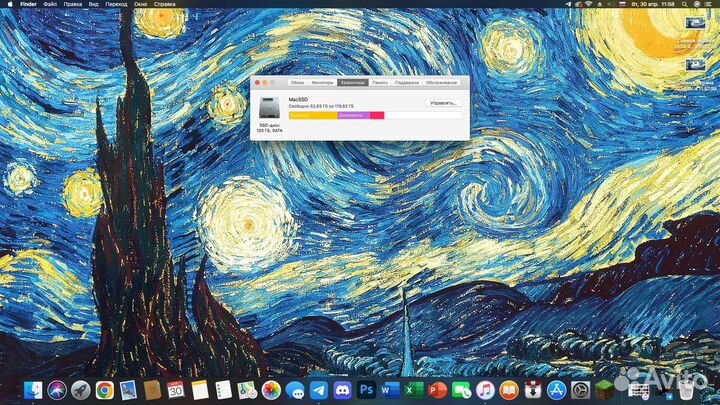Open the Справка menu
This screenshot has height=405, width=720.
165,5
